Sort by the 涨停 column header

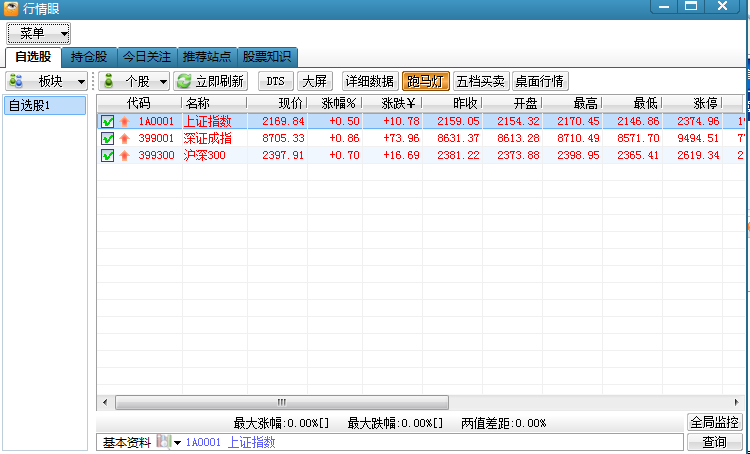[x=692, y=103]
